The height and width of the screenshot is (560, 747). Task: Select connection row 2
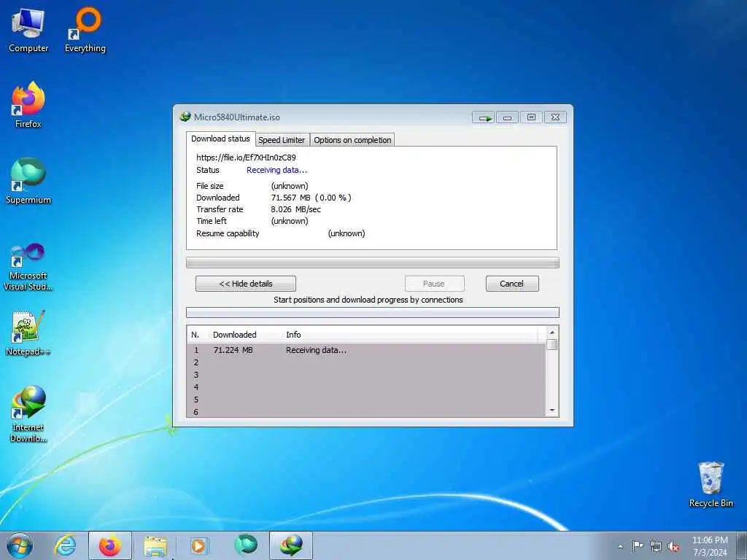(x=366, y=362)
